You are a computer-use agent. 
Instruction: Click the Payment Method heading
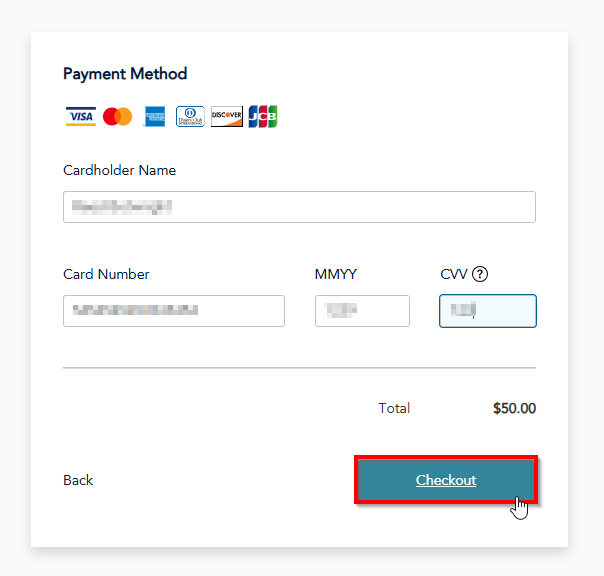[125, 73]
